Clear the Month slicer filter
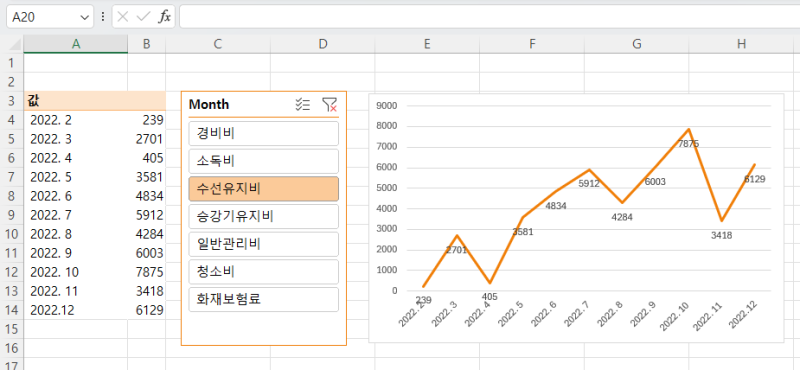Screen dimensions: 800x370 click(330, 105)
